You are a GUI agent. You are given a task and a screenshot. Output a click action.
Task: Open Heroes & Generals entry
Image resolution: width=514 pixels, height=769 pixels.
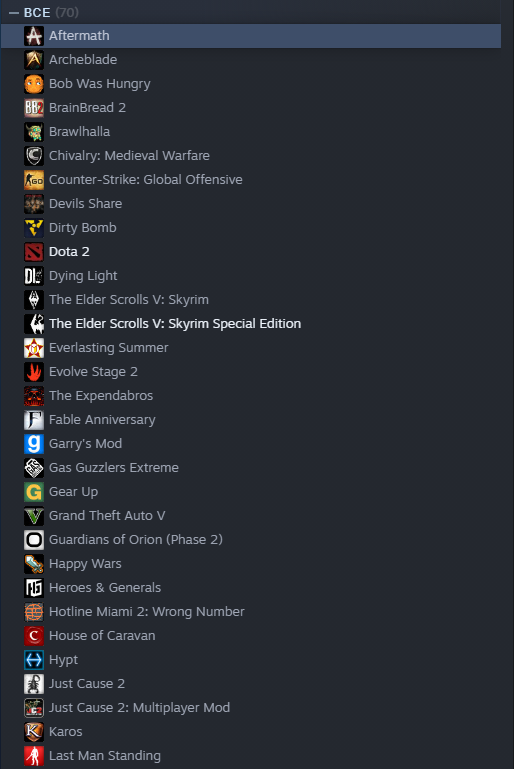[x=251, y=588]
